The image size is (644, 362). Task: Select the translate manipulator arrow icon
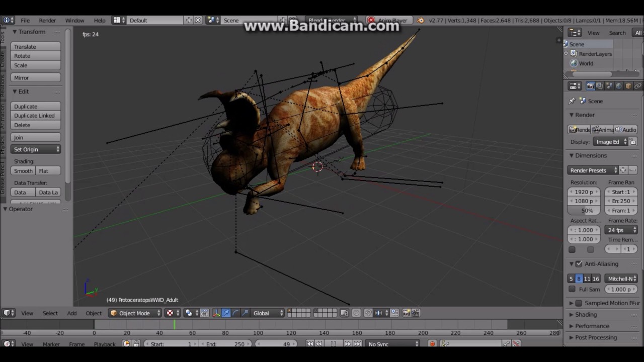pyautogui.click(x=226, y=313)
